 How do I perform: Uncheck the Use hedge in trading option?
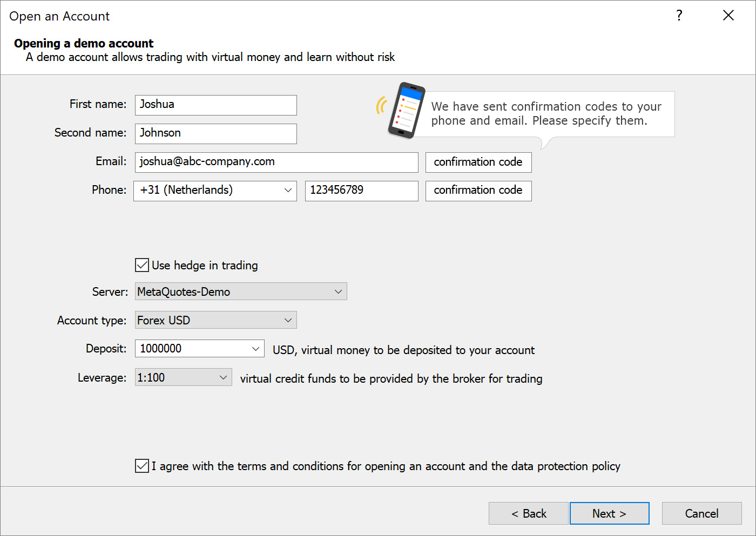pyautogui.click(x=141, y=265)
